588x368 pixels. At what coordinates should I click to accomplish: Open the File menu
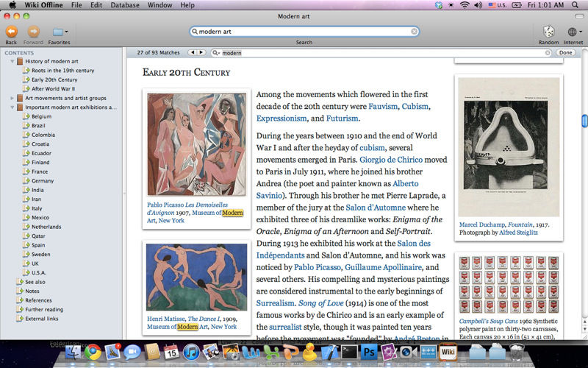[x=76, y=5]
